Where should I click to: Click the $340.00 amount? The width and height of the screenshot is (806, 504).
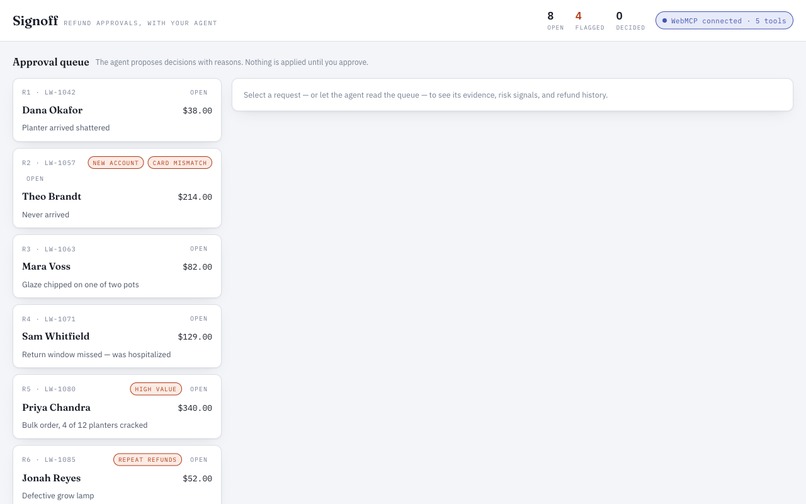pos(195,408)
